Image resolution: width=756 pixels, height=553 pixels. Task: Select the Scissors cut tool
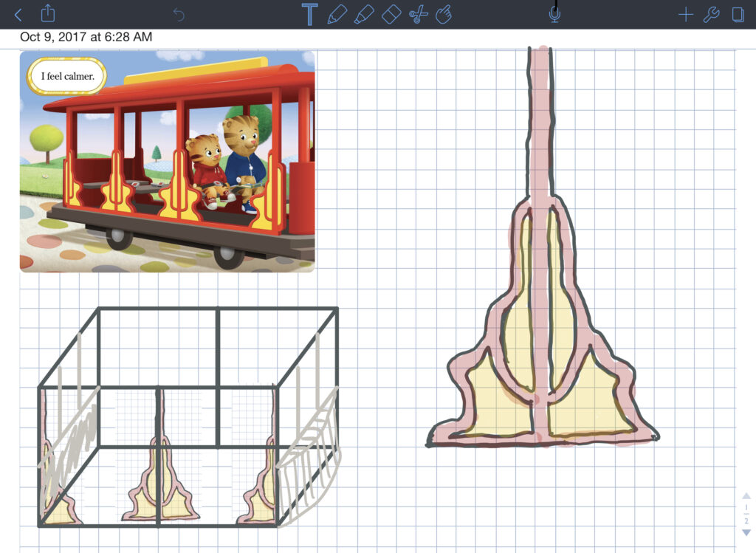418,14
